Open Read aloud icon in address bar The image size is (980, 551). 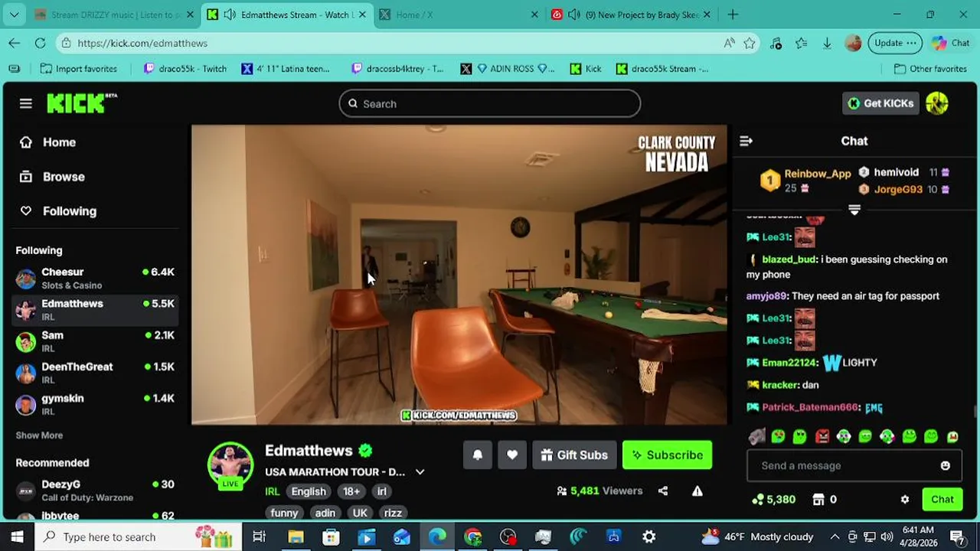pyautogui.click(x=729, y=43)
